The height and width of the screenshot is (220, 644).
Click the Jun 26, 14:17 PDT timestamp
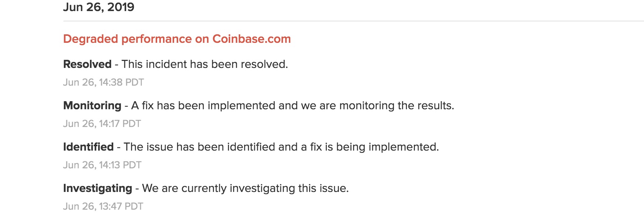pyautogui.click(x=102, y=124)
